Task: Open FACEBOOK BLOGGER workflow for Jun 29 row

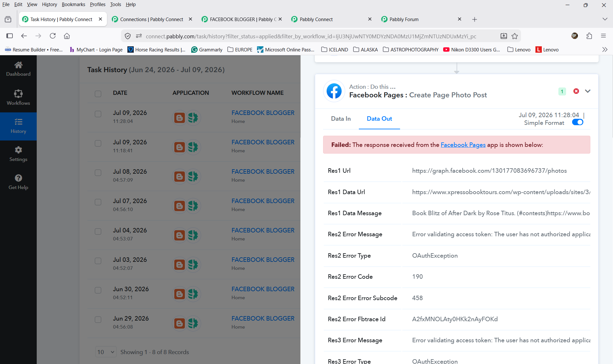Action: click(263, 318)
